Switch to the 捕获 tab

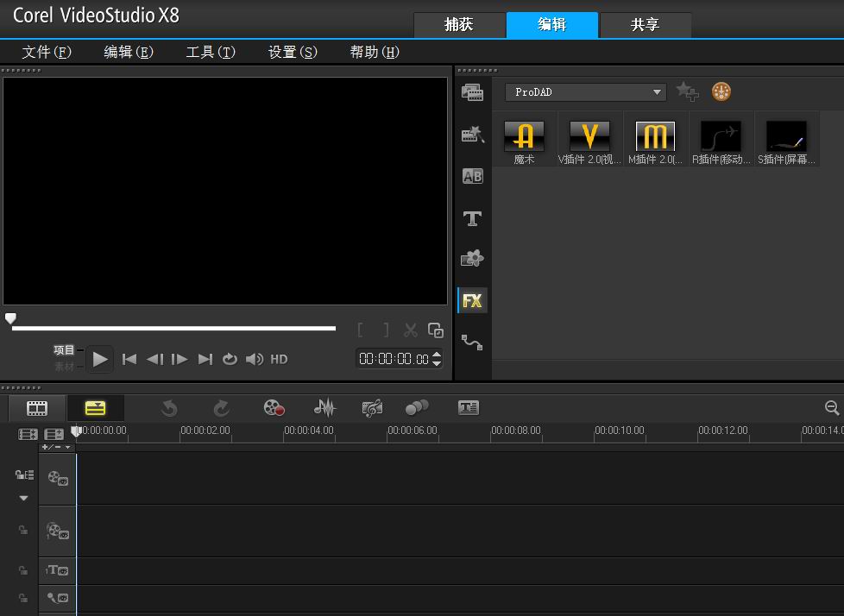coord(459,25)
